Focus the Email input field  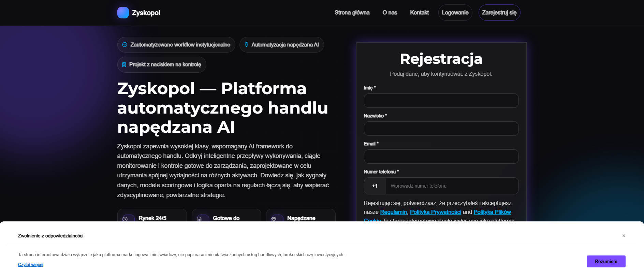point(441,157)
